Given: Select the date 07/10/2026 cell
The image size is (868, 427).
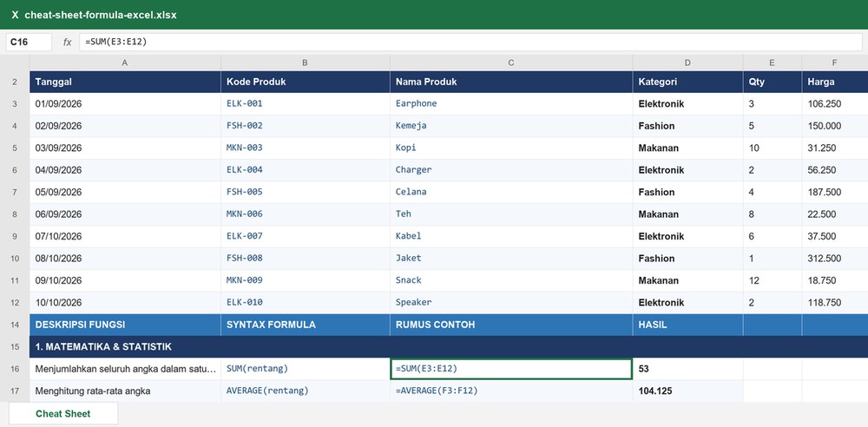Looking at the screenshot, I should click(125, 236).
